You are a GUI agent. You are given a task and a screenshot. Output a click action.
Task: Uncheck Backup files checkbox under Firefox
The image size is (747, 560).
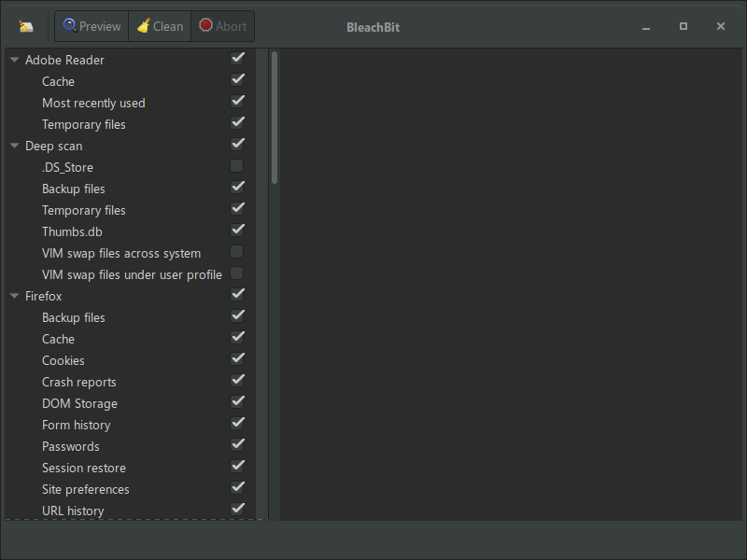pos(237,316)
